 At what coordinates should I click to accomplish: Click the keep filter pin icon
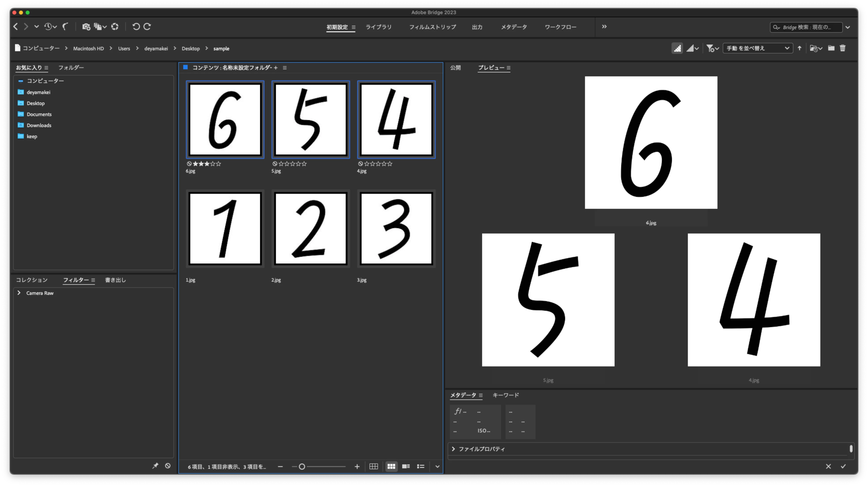[x=155, y=466]
